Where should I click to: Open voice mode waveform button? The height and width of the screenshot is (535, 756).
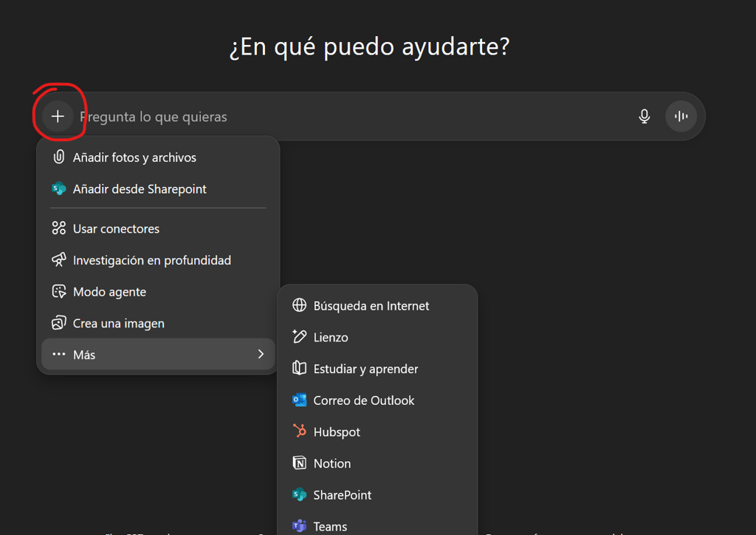coord(681,117)
